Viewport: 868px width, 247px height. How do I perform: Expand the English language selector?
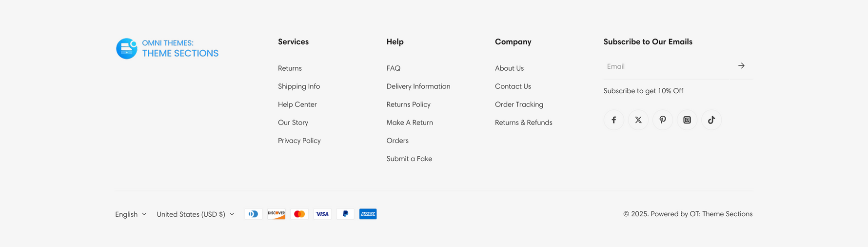tap(131, 214)
